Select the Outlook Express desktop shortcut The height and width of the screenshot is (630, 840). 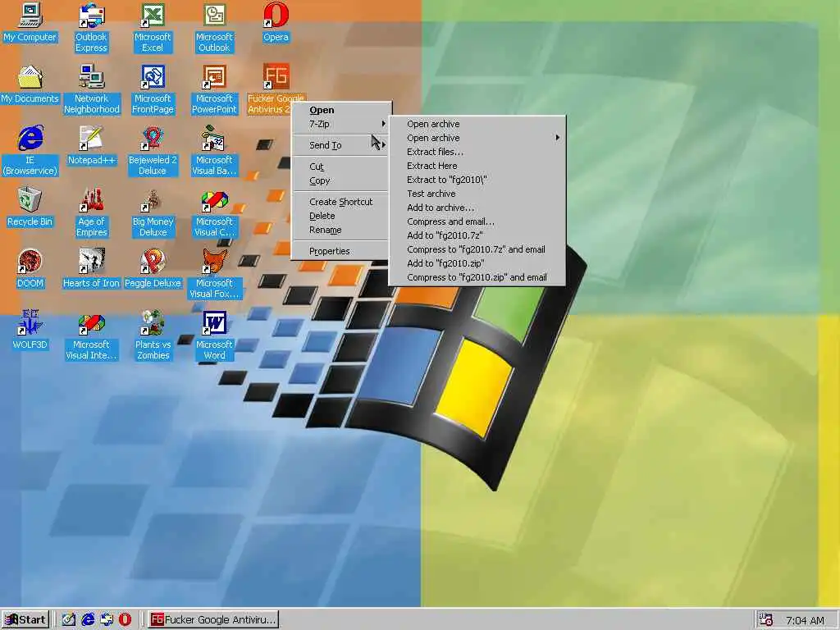tap(91, 28)
